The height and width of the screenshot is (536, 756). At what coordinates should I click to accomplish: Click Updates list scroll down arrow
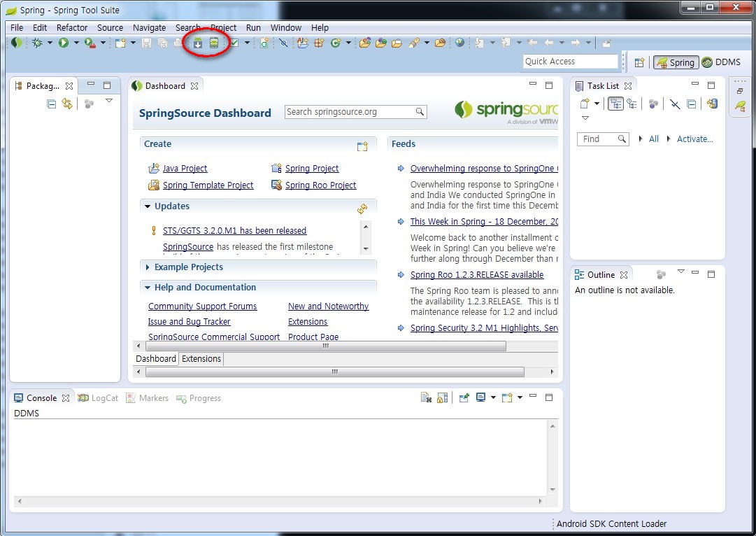tap(366, 249)
